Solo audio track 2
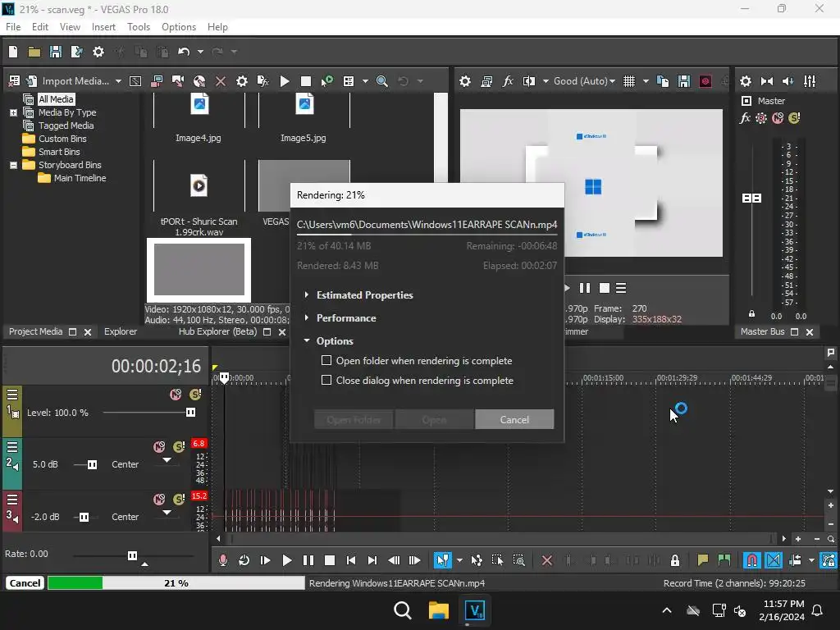This screenshot has width=840, height=630. coord(179,447)
